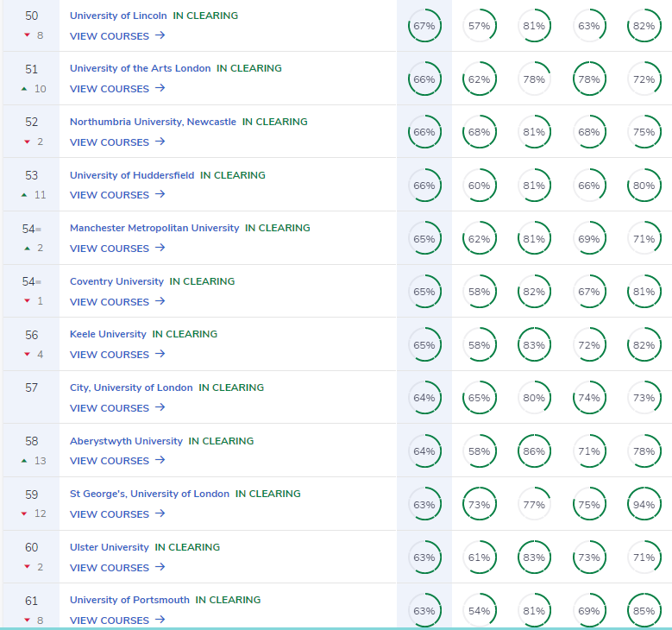This screenshot has height=630, width=672.
Task: Click University of the Arts London's 62% circle
Action: coord(479,79)
